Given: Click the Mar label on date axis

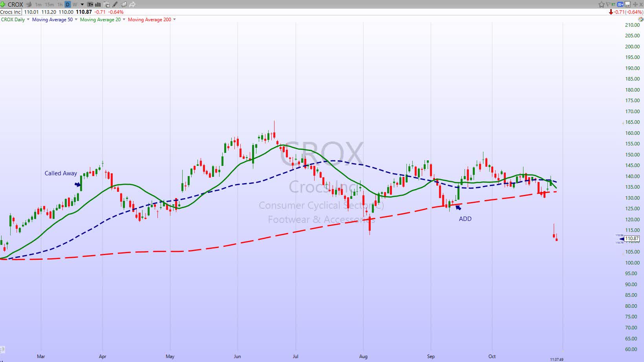Looking at the screenshot, I should click(41, 356).
